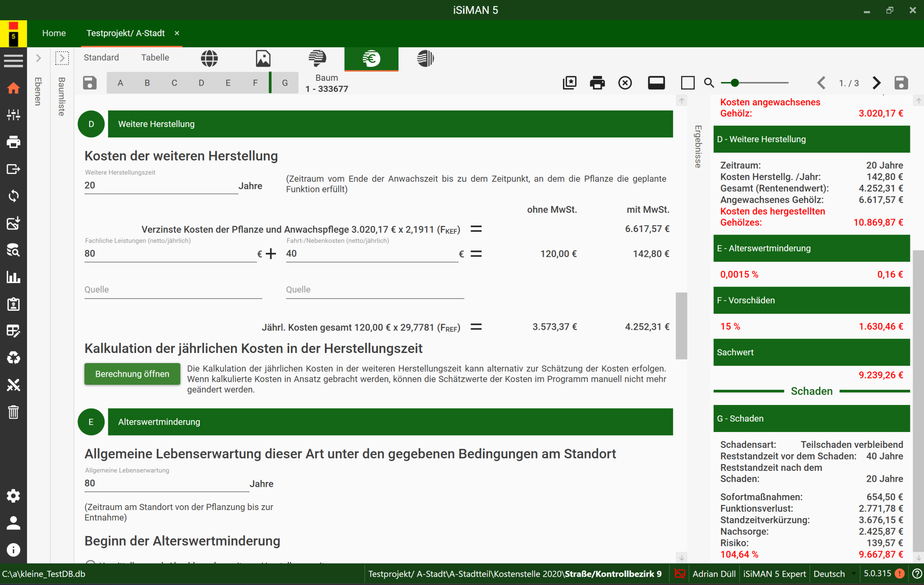
Task: Click the trash bin sidebar icon
Action: pos(13,412)
